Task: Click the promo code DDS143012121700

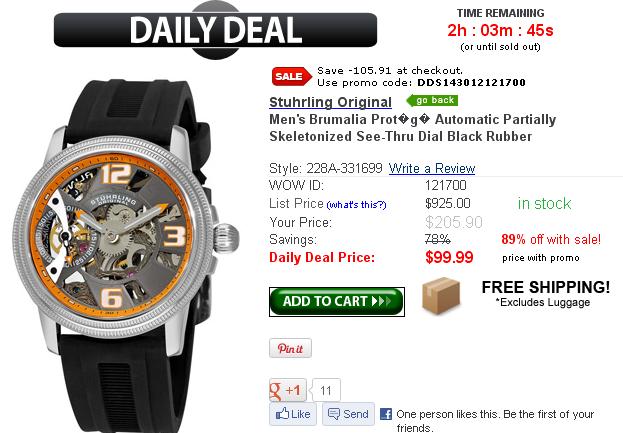Action: pos(471,83)
